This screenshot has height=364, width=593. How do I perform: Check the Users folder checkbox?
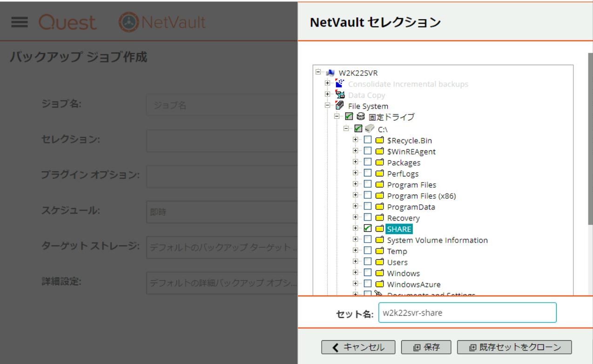[368, 262]
